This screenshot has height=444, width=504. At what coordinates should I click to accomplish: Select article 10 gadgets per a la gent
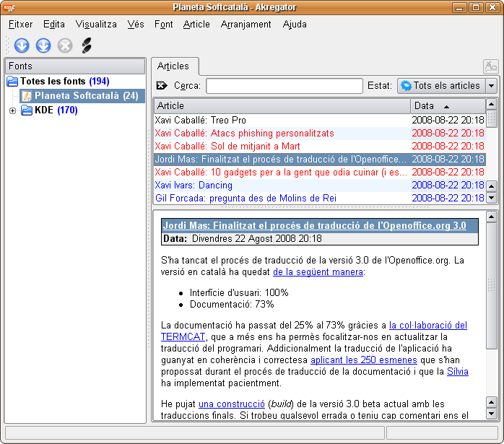point(282,173)
